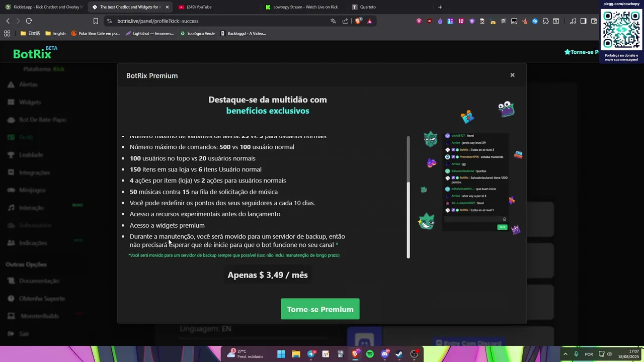Open the Windows Start menu

click(281, 354)
